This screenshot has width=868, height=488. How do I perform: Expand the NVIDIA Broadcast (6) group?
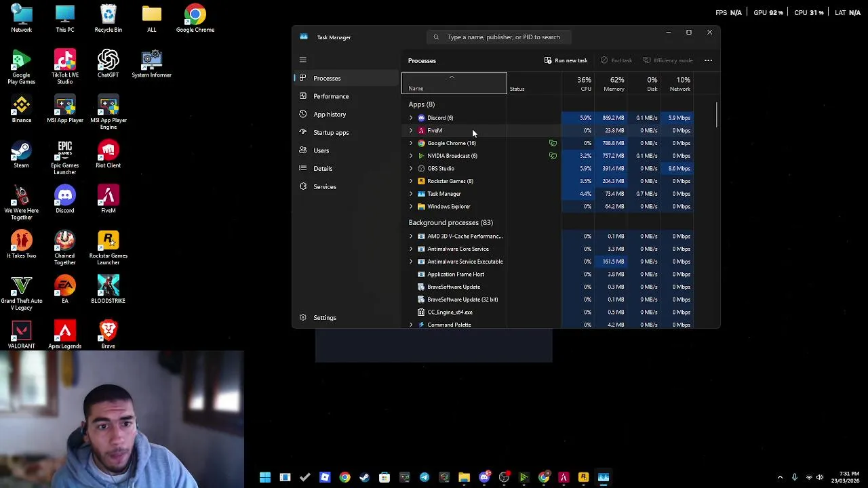coord(411,156)
